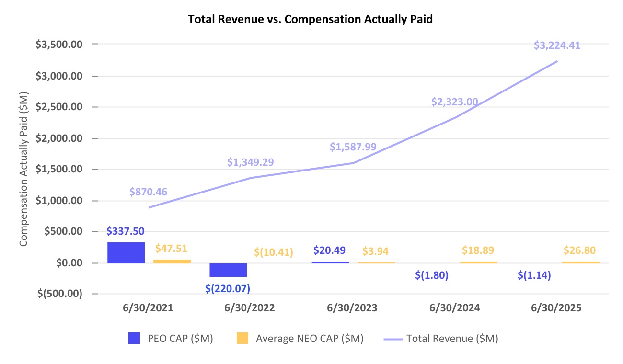Select the chart title text
The width and height of the screenshot is (623, 364).
[x=311, y=19]
